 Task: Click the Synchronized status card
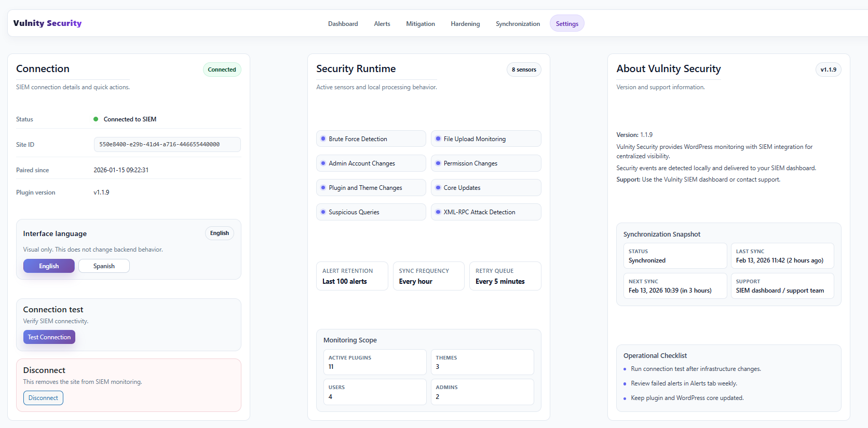[x=675, y=256]
